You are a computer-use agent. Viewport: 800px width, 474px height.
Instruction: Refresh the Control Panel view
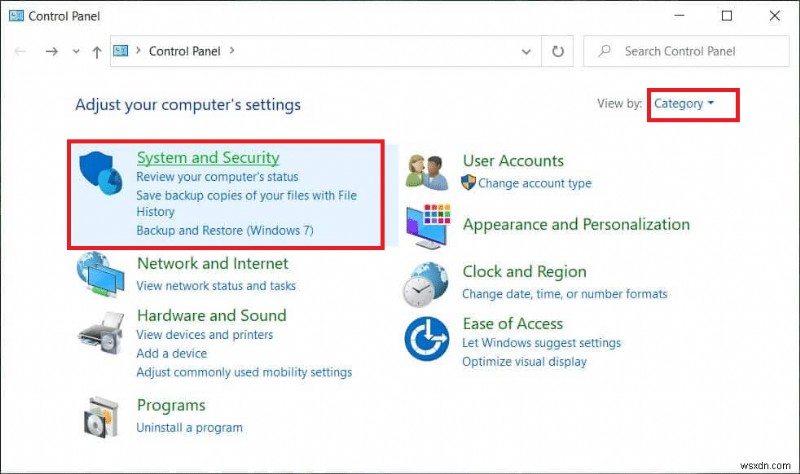[557, 51]
